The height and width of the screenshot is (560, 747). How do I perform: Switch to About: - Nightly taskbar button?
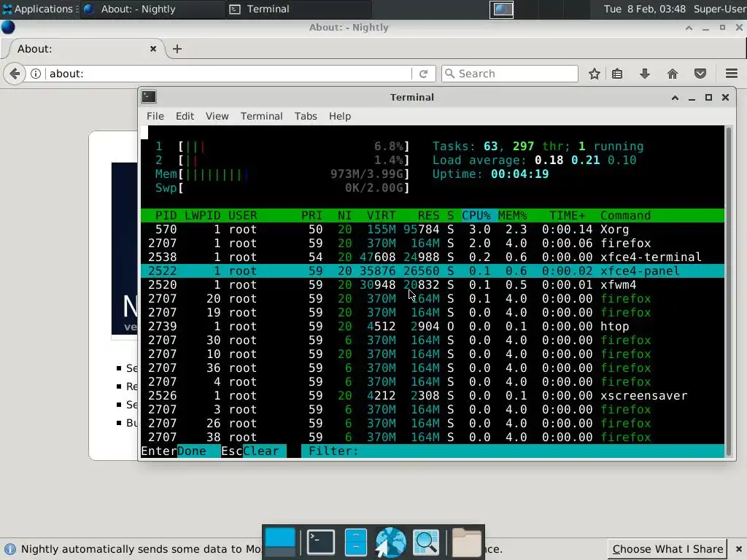coord(152,9)
